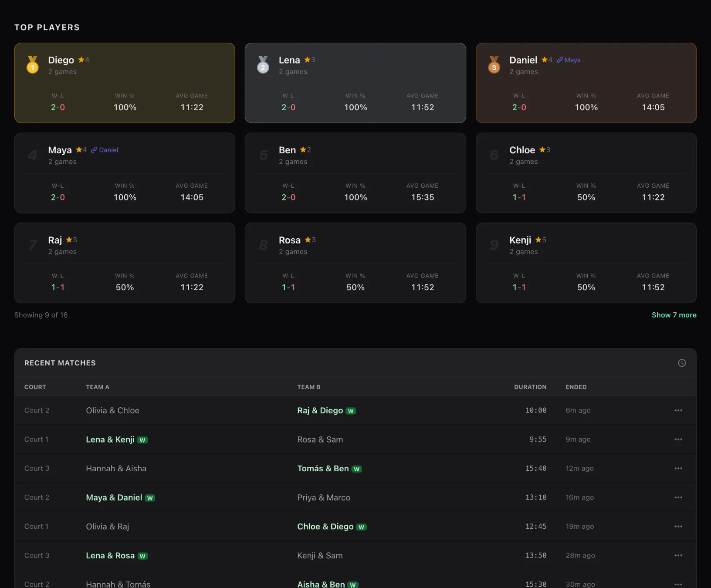
Task: Click the '9m ago' ended time
Action: [578, 439]
